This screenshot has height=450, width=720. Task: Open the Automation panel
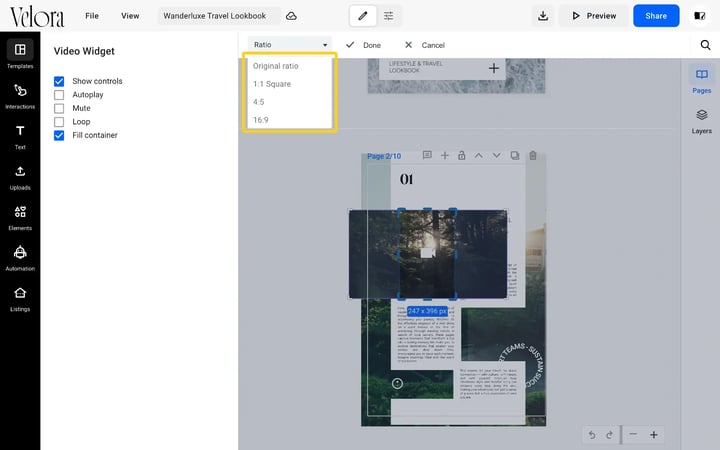(x=20, y=258)
